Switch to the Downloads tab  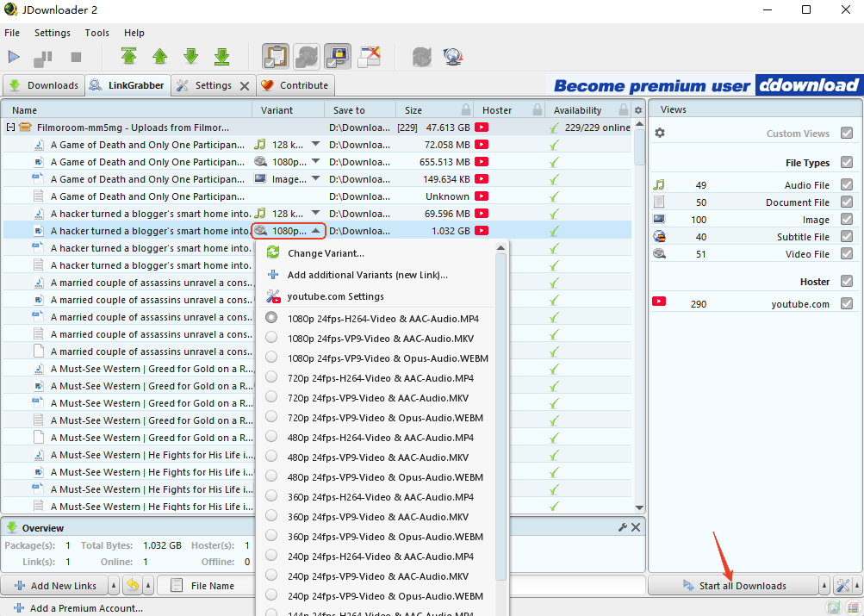pos(43,85)
